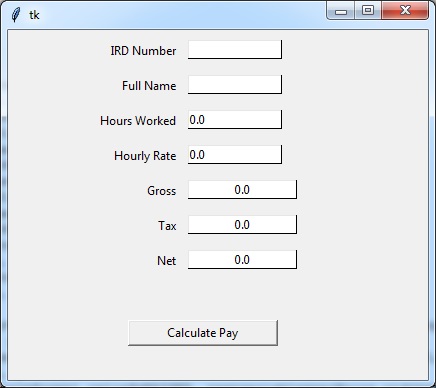Click the Net label text
436x388 pixels.
[166, 261]
